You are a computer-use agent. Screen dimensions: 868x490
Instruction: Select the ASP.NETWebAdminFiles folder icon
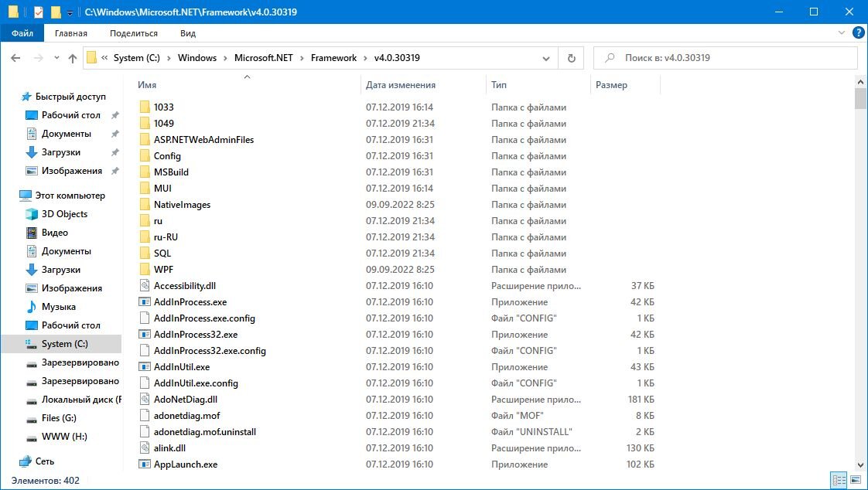click(145, 139)
